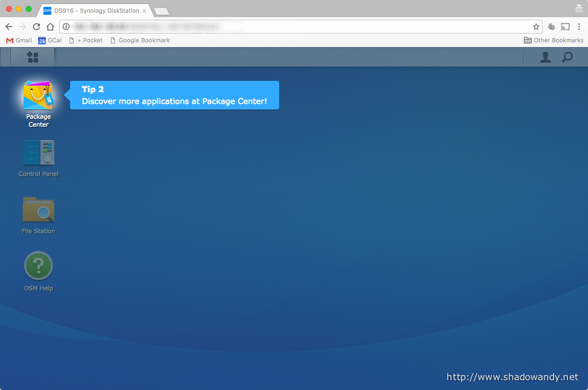Open the File Station desktop icon
Screen dimensions: 588x390
click(x=38, y=210)
